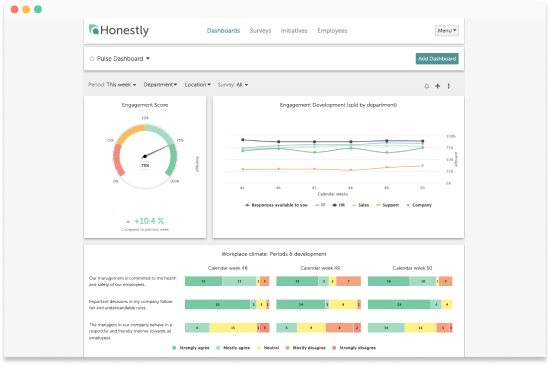
Task: Expand the Department filter
Action: tap(160, 85)
